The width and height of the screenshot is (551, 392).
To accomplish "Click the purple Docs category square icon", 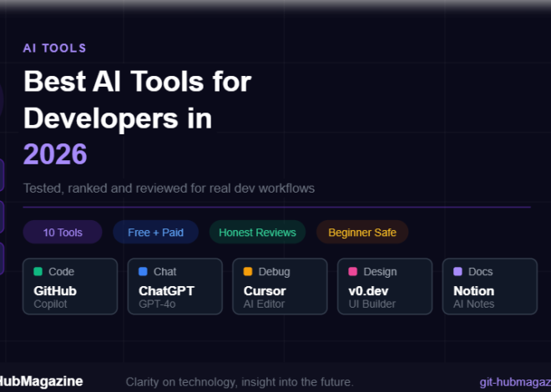I will pos(457,272).
